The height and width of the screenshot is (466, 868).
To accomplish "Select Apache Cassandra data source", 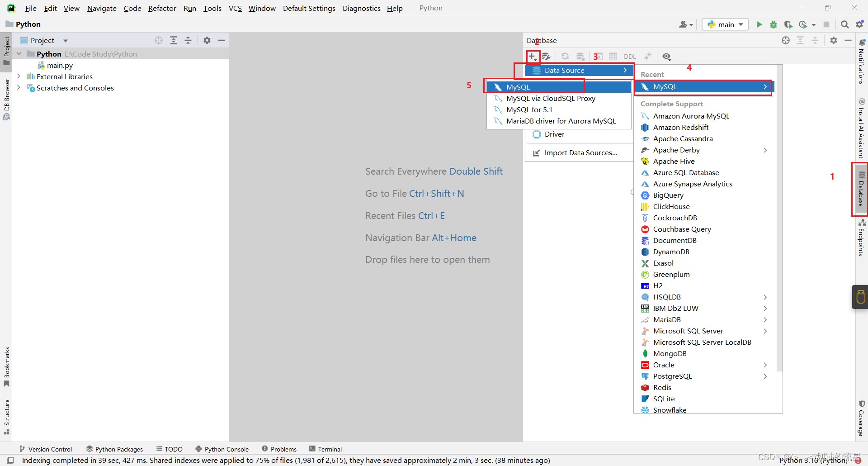I will pos(705,138).
